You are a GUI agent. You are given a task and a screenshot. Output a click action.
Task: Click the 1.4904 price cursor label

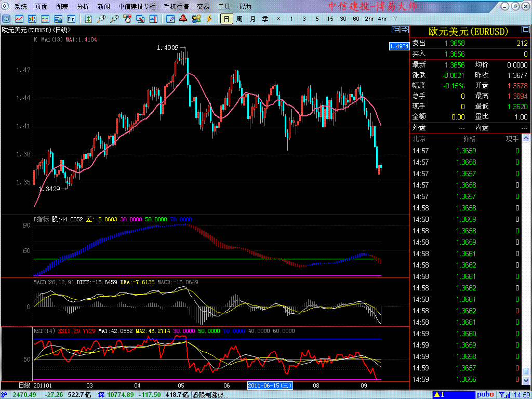(x=399, y=46)
